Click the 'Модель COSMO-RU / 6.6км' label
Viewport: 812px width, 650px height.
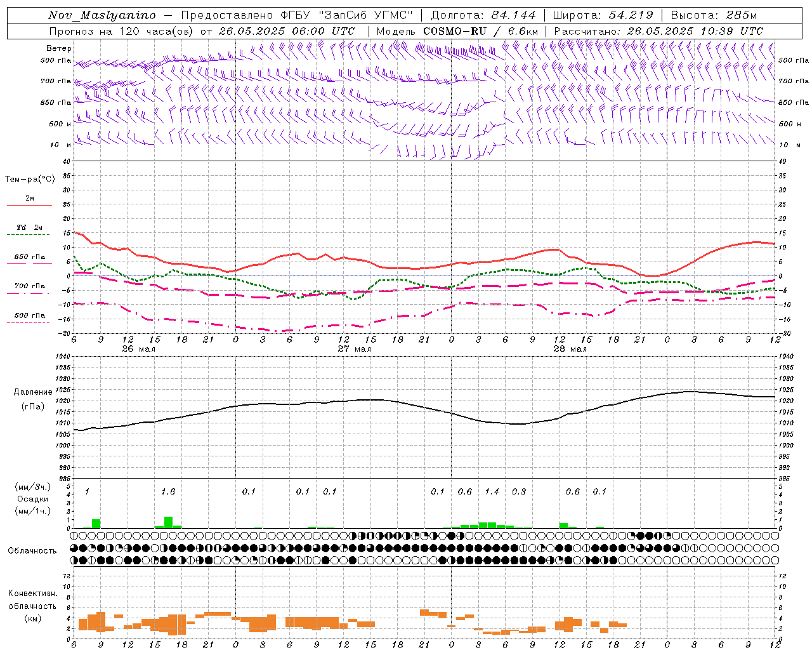coord(457,31)
